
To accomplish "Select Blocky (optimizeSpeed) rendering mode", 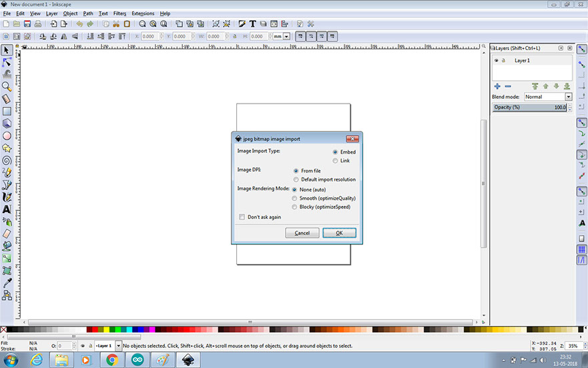I will click(x=294, y=206).
